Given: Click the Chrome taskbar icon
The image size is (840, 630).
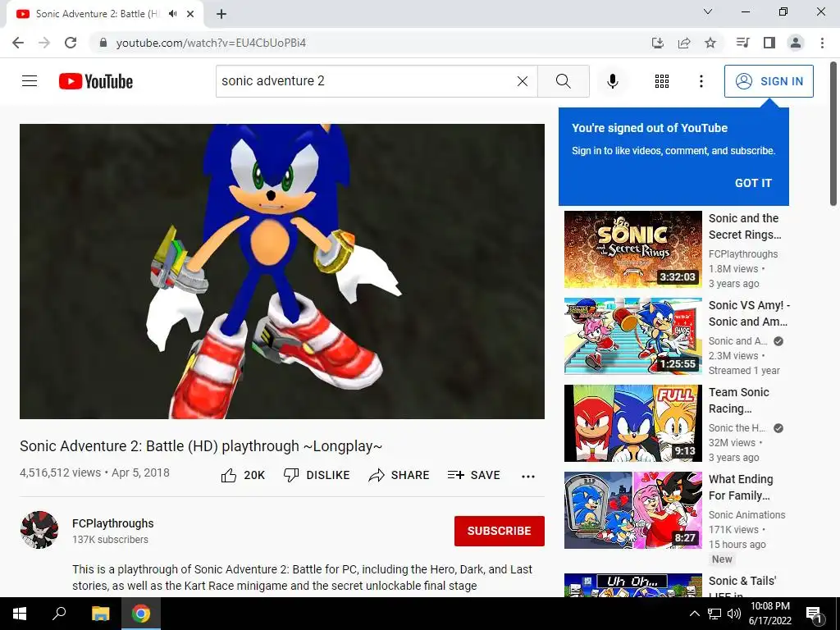Looking at the screenshot, I should coord(141,614).
